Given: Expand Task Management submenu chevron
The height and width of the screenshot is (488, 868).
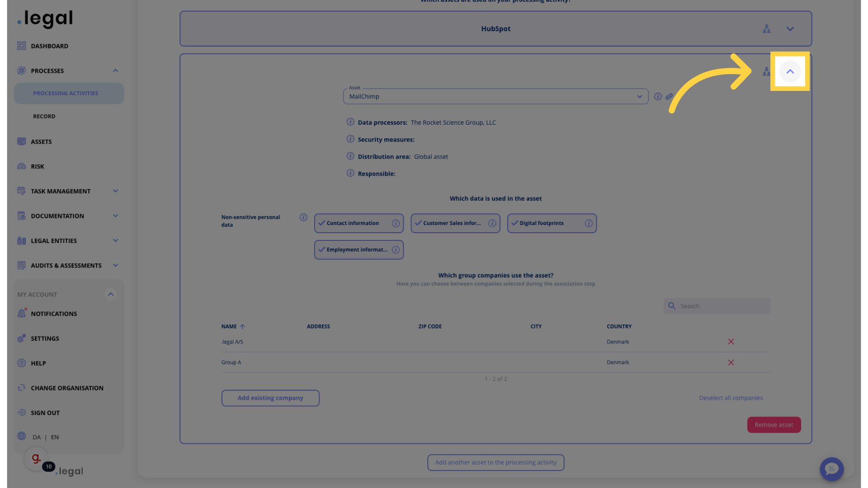Looking at the screenshot, I should 115,191.
